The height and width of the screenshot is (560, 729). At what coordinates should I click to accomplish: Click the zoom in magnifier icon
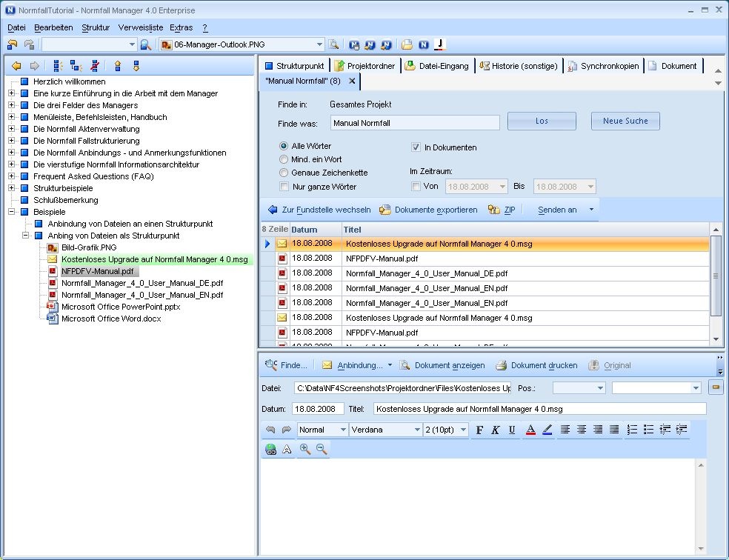(305, 449)
